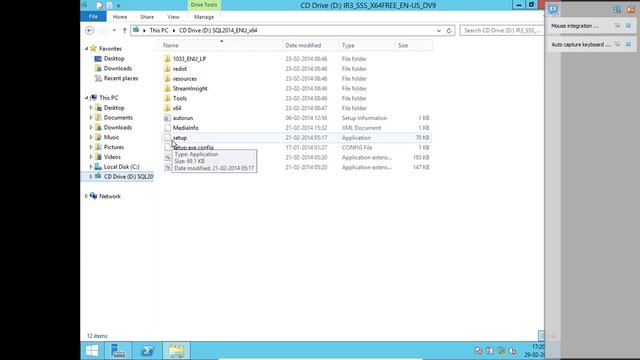The width and height of the screenshot is (640, 360).
Task: Open the File menu tab
Action: [93, 17]
